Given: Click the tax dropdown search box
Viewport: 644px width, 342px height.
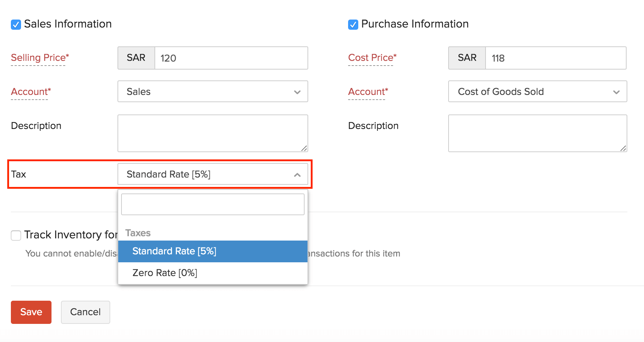Looking at the screenshot, I should pos(212,204).
